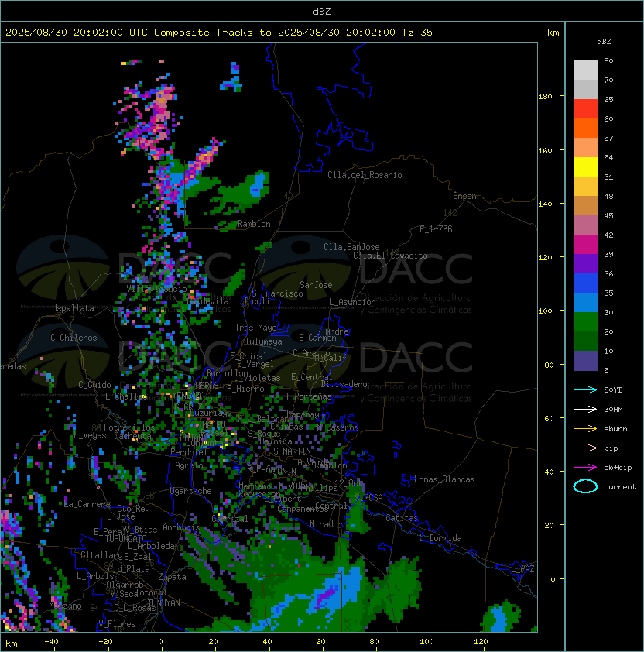The width and height of the screenshot is (644, 652).
Task: Click the Potrerillos map label
Action: (129, 427)
